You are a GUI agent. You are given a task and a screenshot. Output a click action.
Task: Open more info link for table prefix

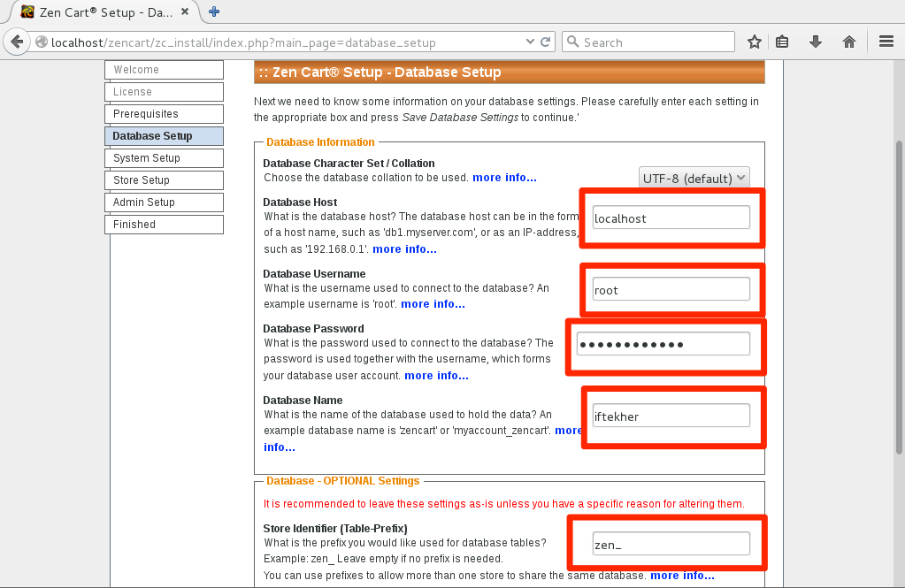point(682,576)
